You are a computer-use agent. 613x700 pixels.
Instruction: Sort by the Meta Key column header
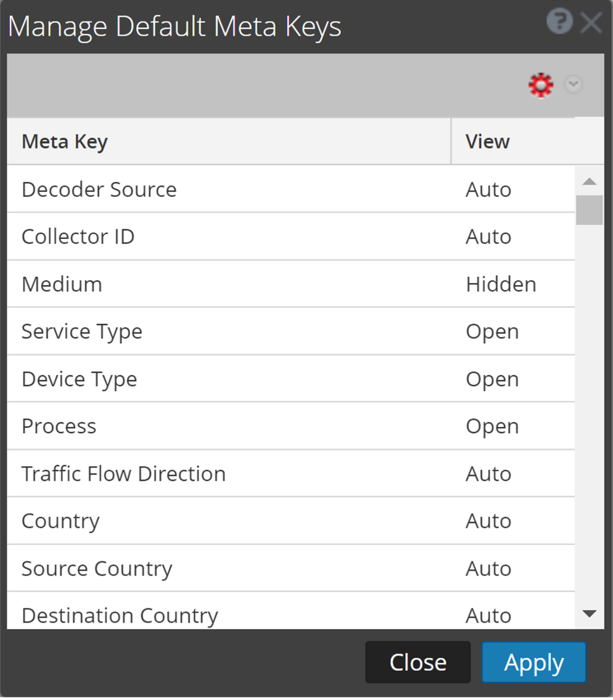[x=65, y=142]
